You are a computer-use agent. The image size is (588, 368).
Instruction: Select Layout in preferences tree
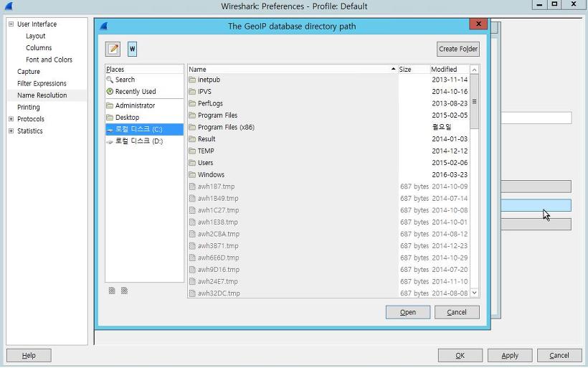pos(36,36)
